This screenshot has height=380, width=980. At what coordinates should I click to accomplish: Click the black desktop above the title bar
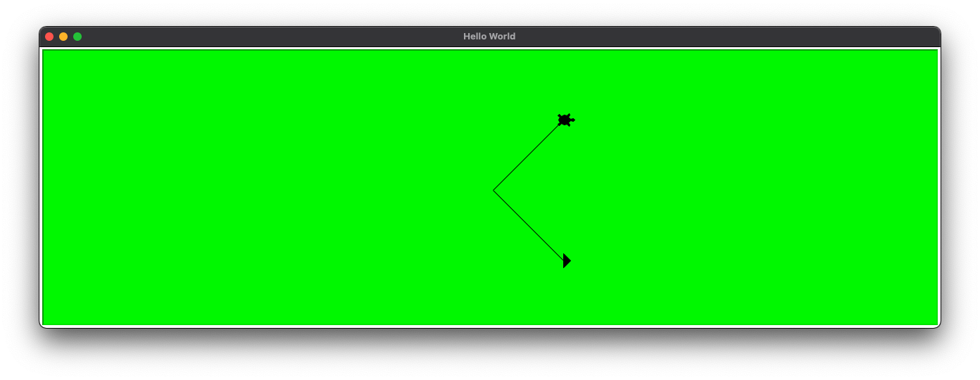point(490,13)
